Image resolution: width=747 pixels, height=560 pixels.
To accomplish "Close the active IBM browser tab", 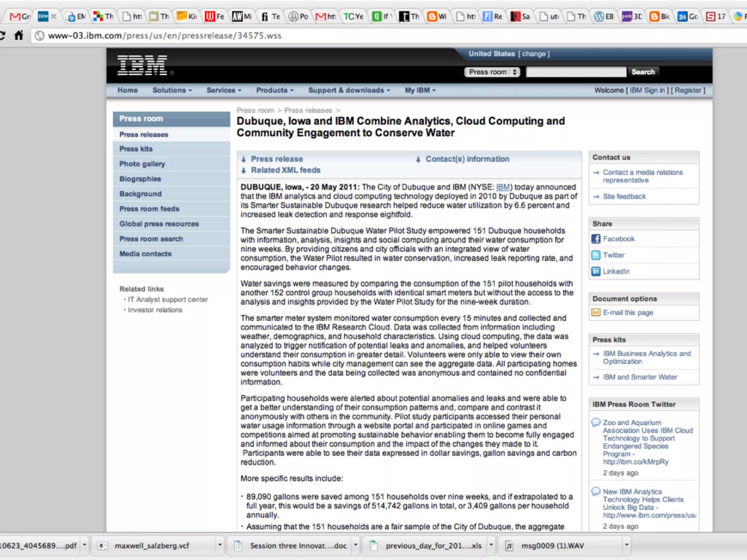I will pyautogui.click(x=54, y=16).
